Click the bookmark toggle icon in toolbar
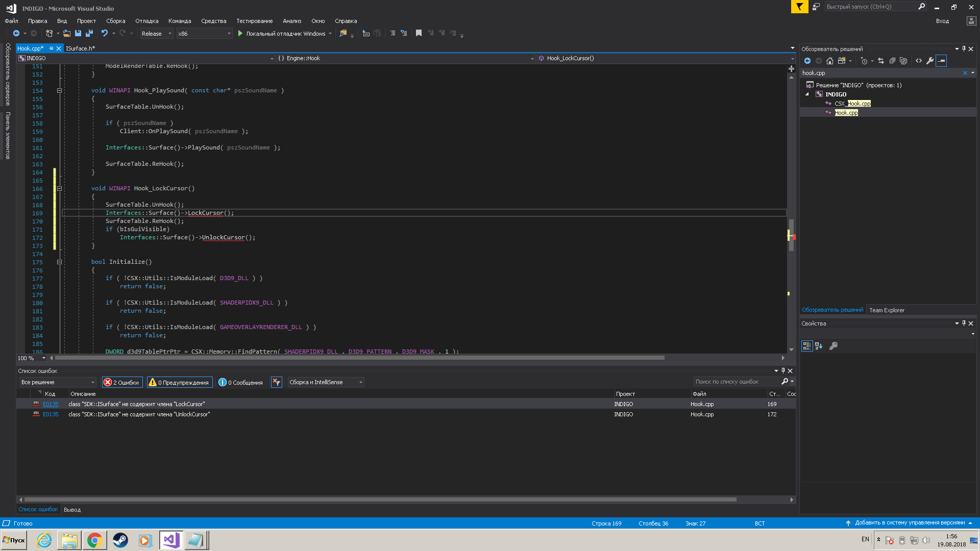 pos(419,33)
